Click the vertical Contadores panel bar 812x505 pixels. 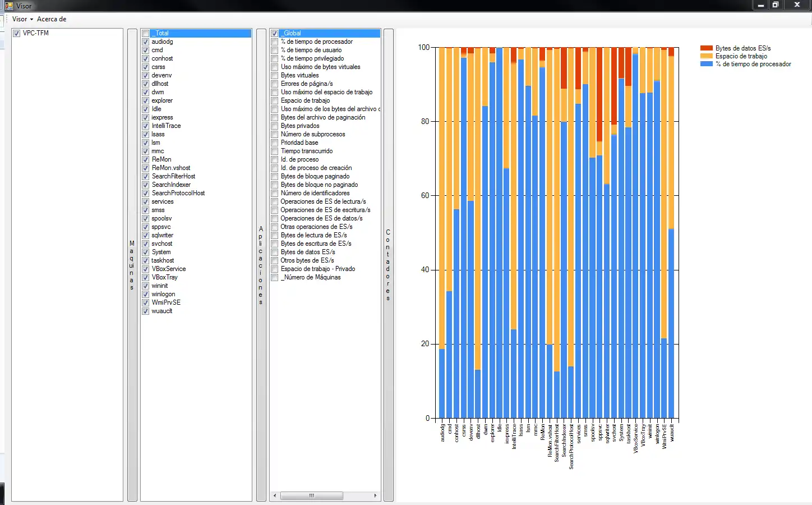(388, 265)
